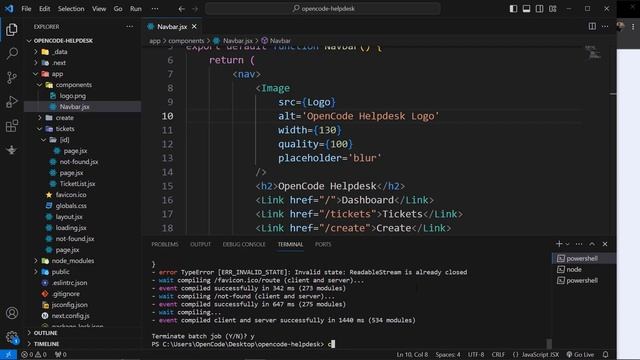Open the Search view in activity bar
640x360 pixels.
click(12, 53)
